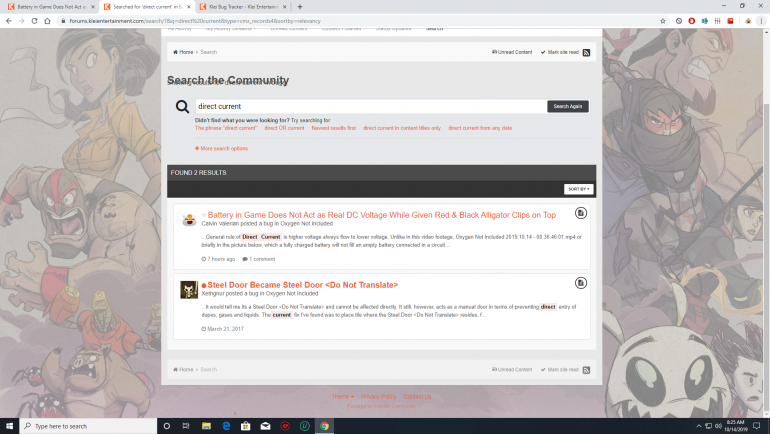The image size is (770, 434).
Task: Search for the phrase "direct current" link
Action: pyautogui.click(x=226, y=128)
